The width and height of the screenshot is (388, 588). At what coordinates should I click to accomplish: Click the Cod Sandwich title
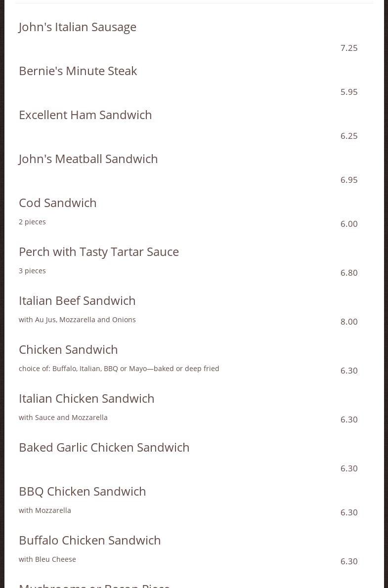click(57, 203)
